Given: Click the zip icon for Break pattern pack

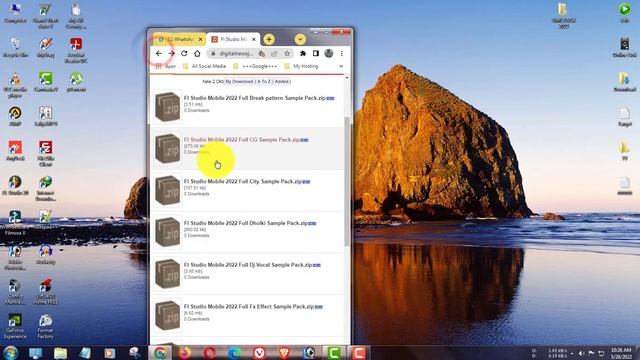Looking at the screenshot, I should click(x=167, y=107).
